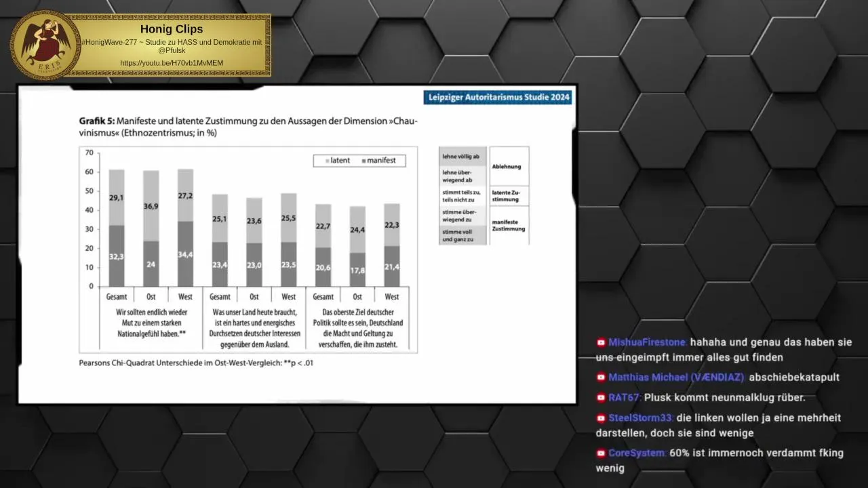868x488 pixels.
Task: Click the 34,4 manifest bar value
Action: pyautogui.click(x=185, y=255)
